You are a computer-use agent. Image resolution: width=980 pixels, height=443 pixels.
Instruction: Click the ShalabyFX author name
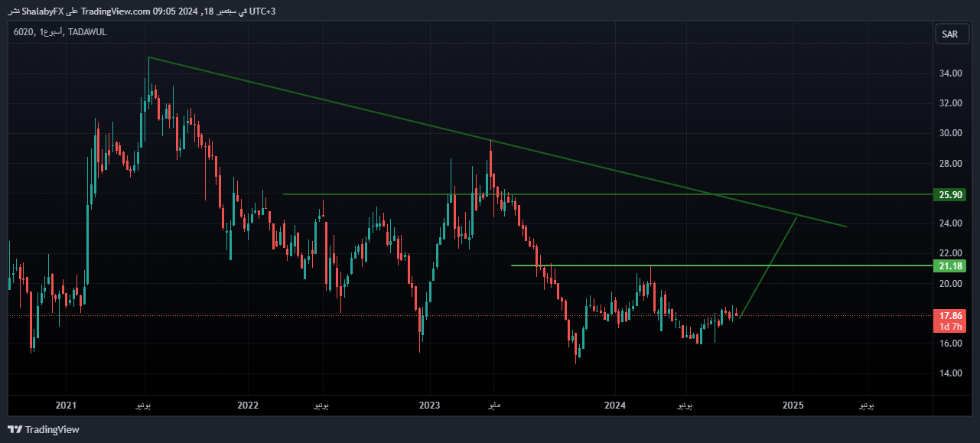[42, 11]
